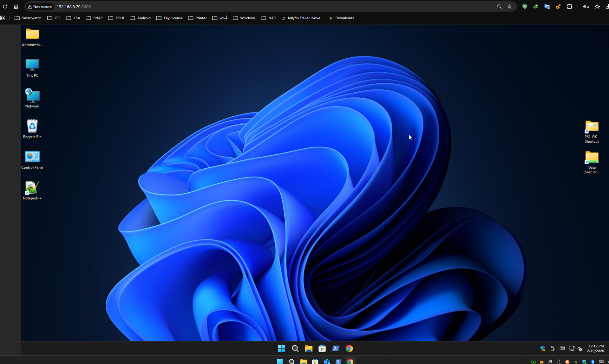Viewport: 609px width, 364px height.
Task: Click the Control Panel desktop icon
Action: pyautogui.click(x=32, y=159)
